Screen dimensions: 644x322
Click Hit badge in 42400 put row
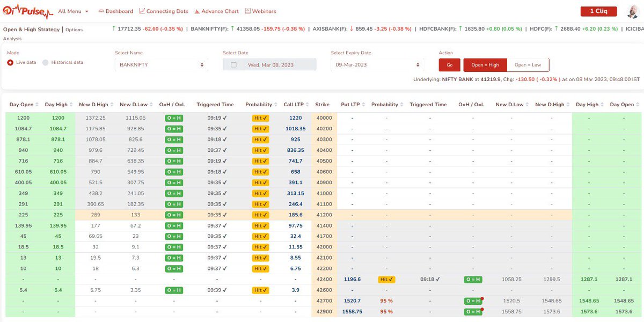pos(386,279)
